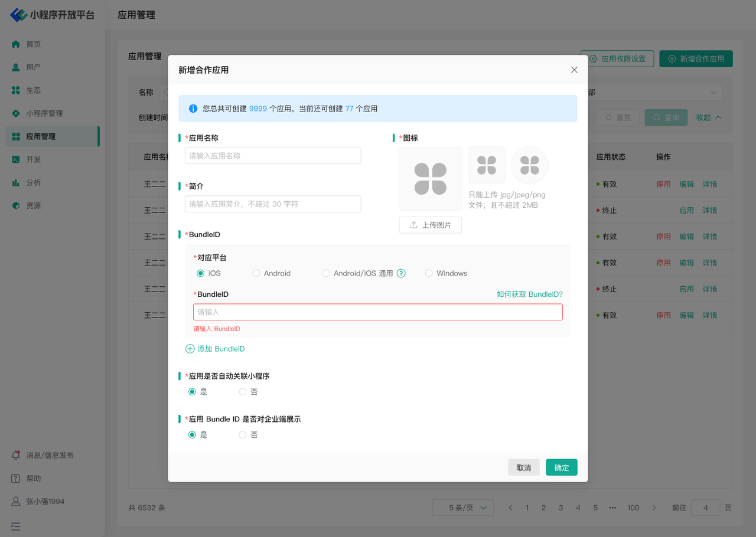The image size is (756, 537).
Task: Collapse the sidebar menu icon
Action: point(16,526)
